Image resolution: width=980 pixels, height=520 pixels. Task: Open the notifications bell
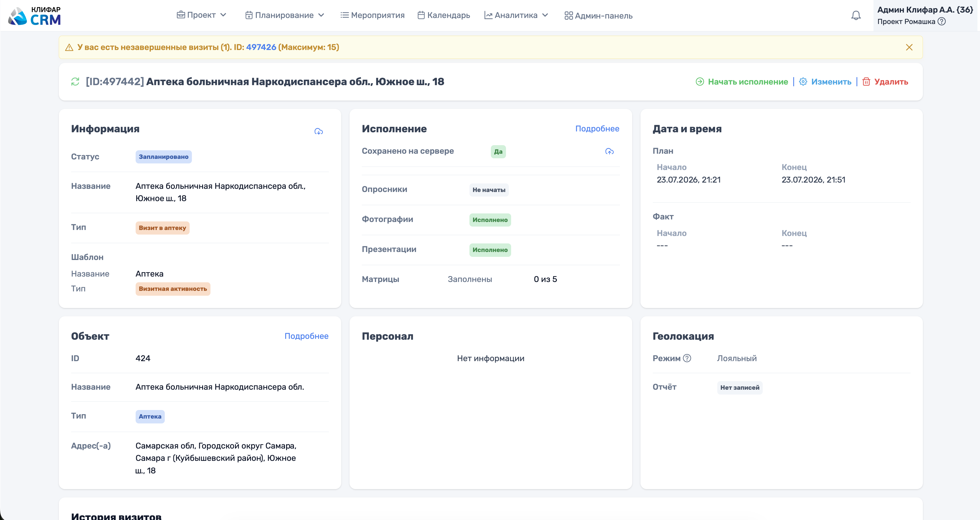(x=856, y=15)
